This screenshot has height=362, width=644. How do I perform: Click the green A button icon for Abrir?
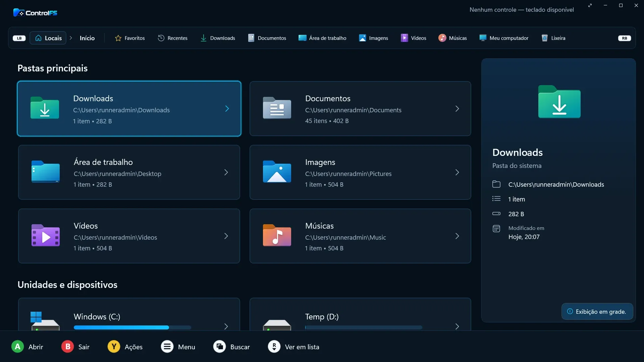click(17, 347)
